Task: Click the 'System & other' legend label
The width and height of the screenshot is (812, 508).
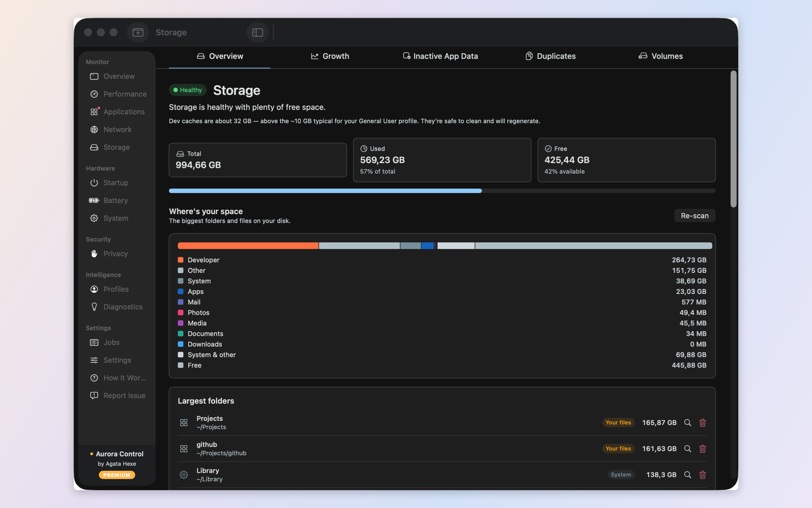Action: point(212,355)
